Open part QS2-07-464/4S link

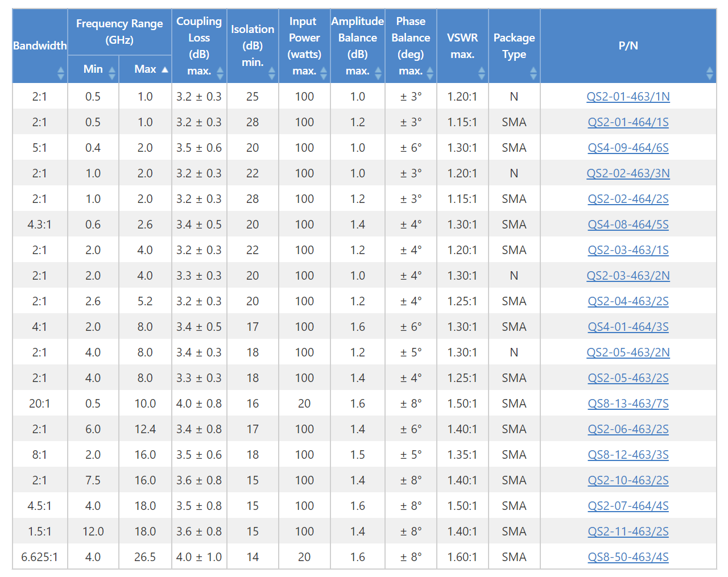click(628, 506)
